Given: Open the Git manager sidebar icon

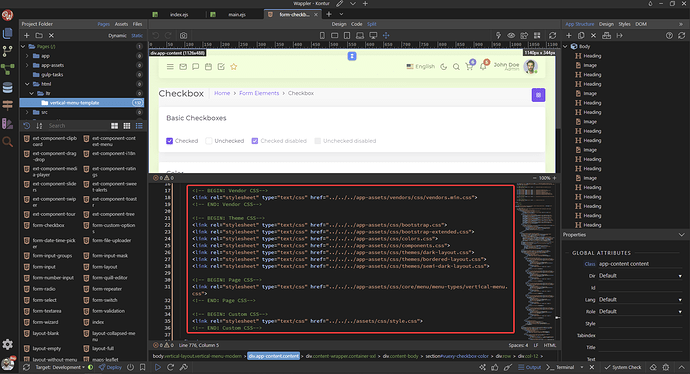Looking at the screenshot, I should coord(7,51).
